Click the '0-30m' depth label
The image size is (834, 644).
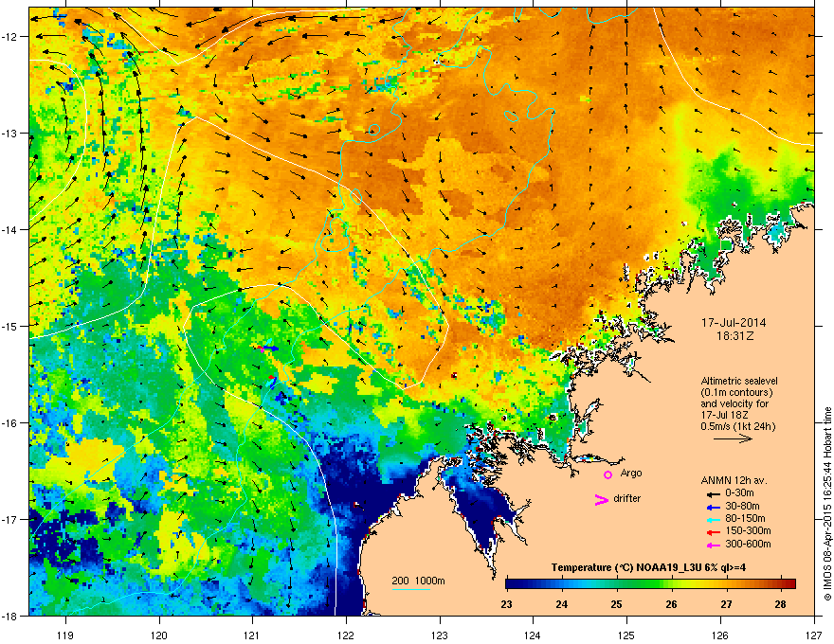tap(739, 493)
